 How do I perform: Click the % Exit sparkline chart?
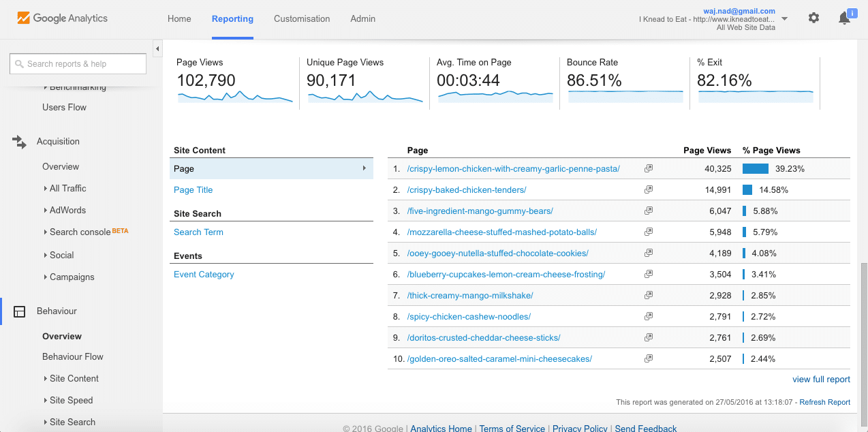756,96
